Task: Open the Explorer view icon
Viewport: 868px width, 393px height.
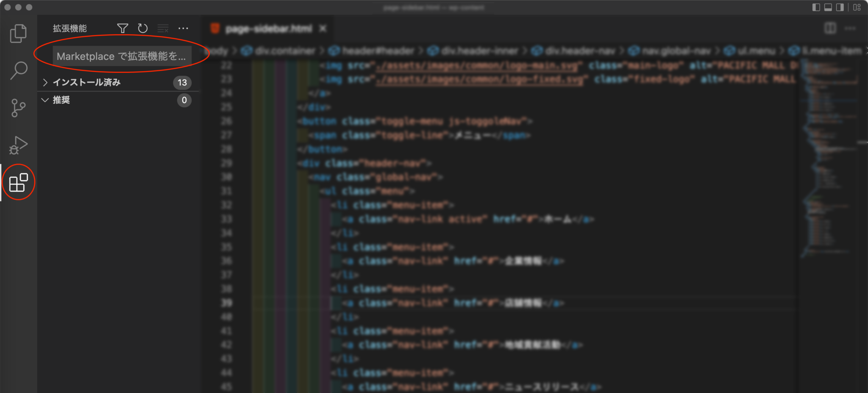Action: pos(18,33)
